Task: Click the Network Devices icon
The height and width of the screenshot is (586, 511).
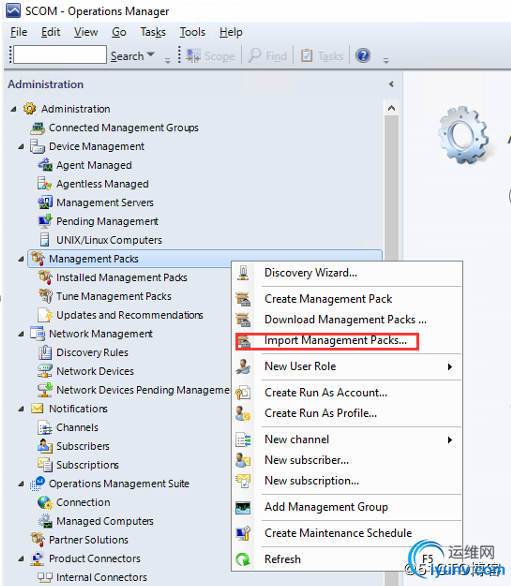Action: pos(45,371)
